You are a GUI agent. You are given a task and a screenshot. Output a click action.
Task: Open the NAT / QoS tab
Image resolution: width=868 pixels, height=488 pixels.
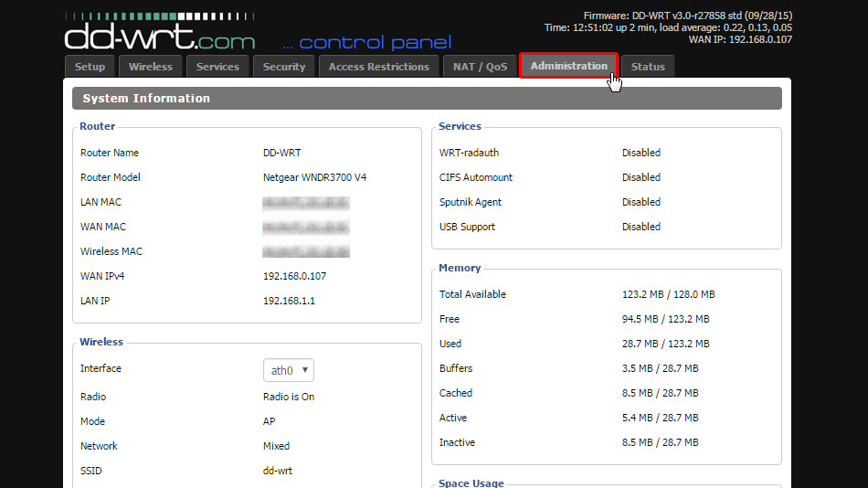click(x=480, y=67)
